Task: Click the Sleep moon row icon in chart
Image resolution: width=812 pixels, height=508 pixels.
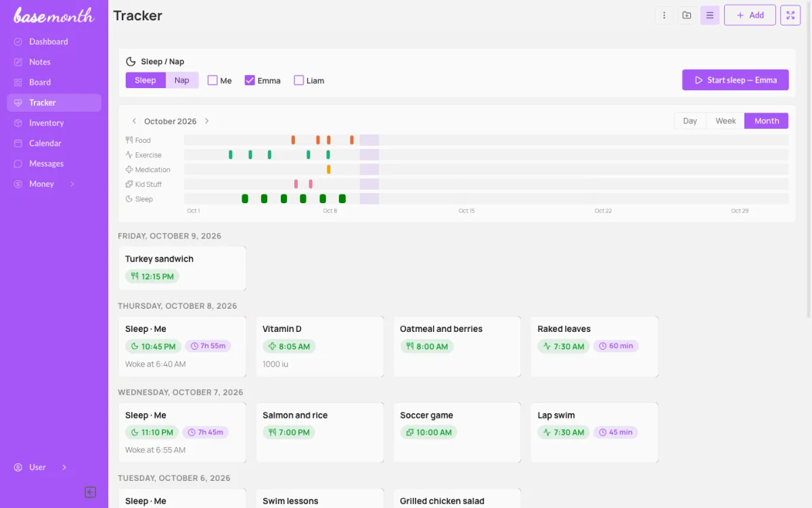Action: [x=129, y=199]
